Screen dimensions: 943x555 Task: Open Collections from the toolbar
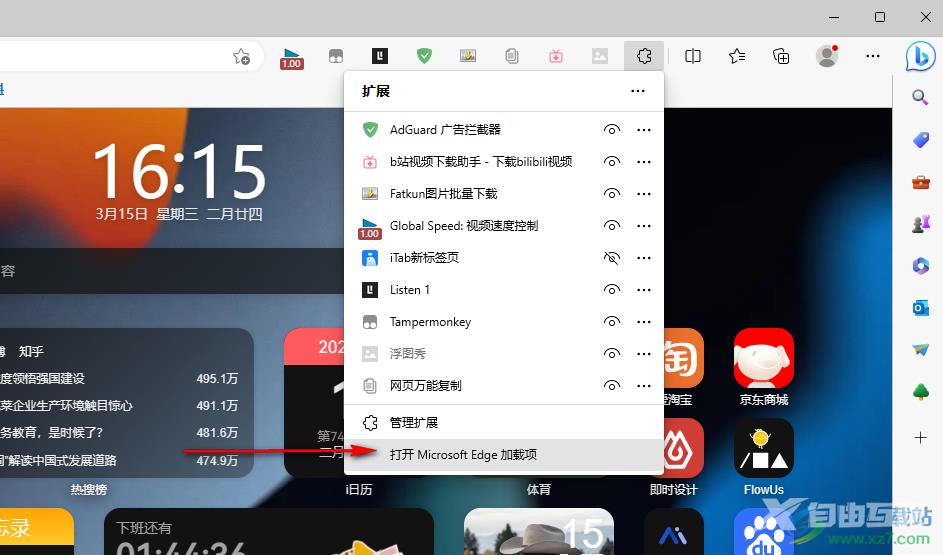click(781, 56)
